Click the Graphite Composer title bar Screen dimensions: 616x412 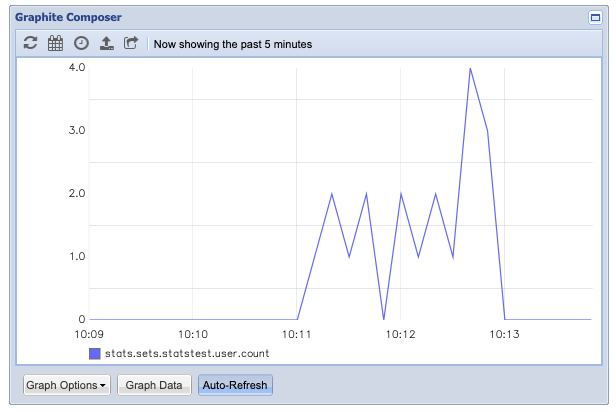tap(300, 17)
